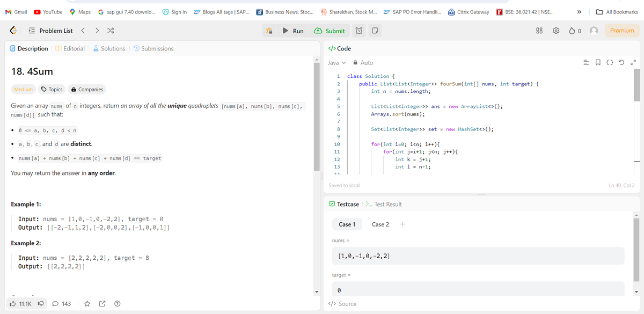Switch to the Description tab
Image resolution: width=644 pixels, height=314 pixels.
29,48
